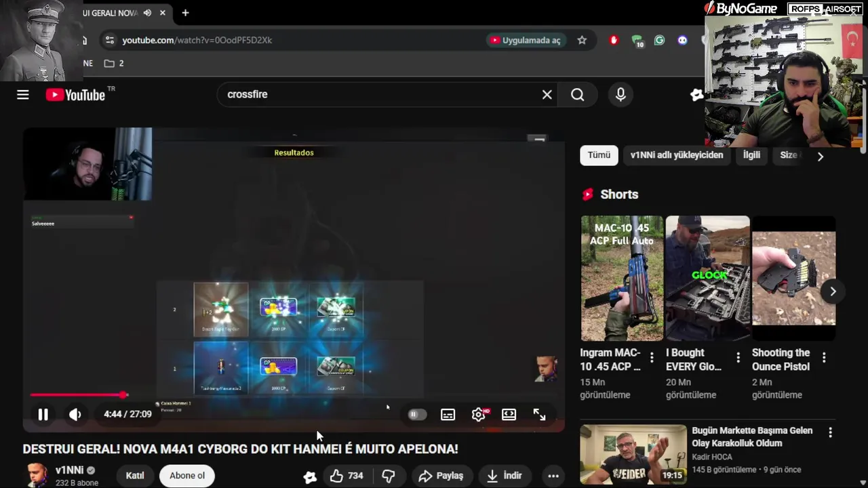The image size is (868, 488).
Task: Seek using the red video progress bar
Action: (x=294, y=394)
